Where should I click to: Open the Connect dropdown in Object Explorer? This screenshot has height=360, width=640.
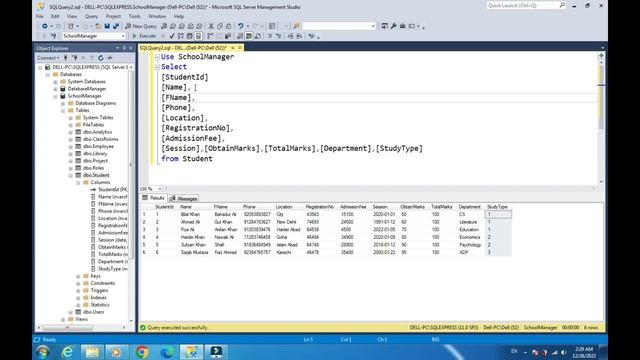(x=48, y=58)
